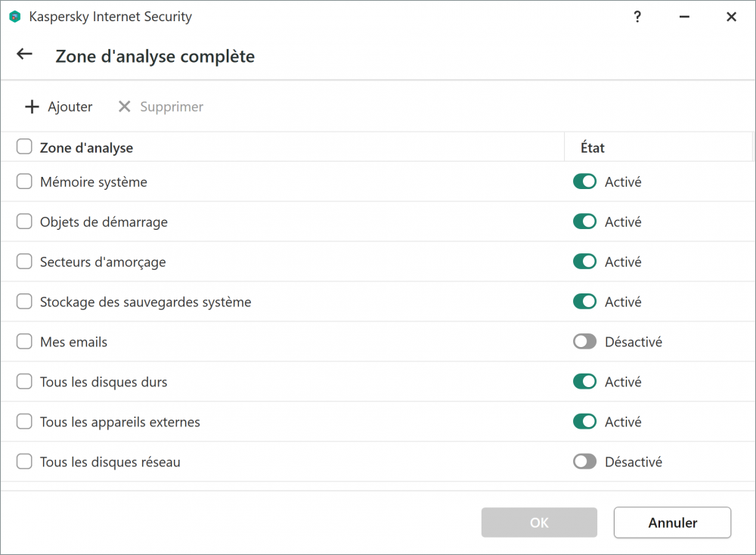Check the Mémoire système checkbox
The width and height of the screenshot is (756, 555).
pos(24,181)
